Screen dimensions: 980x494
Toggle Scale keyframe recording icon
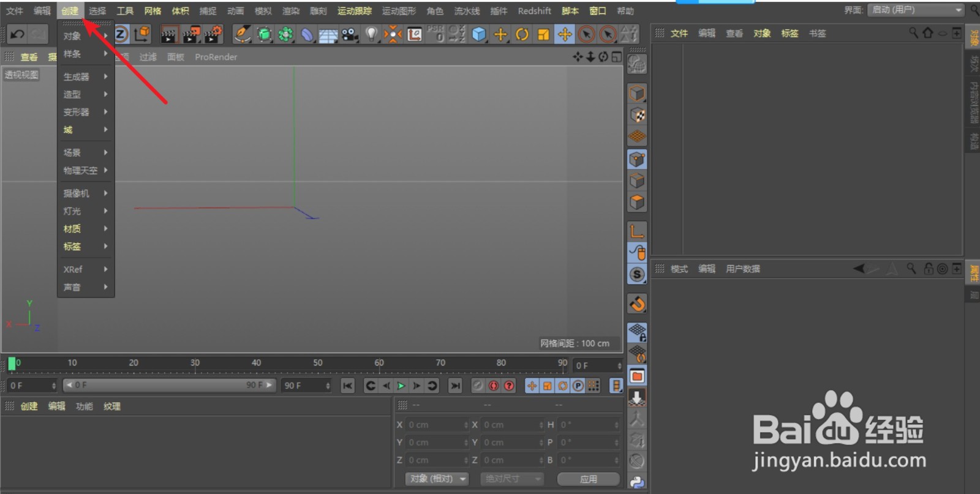point(547,386)
